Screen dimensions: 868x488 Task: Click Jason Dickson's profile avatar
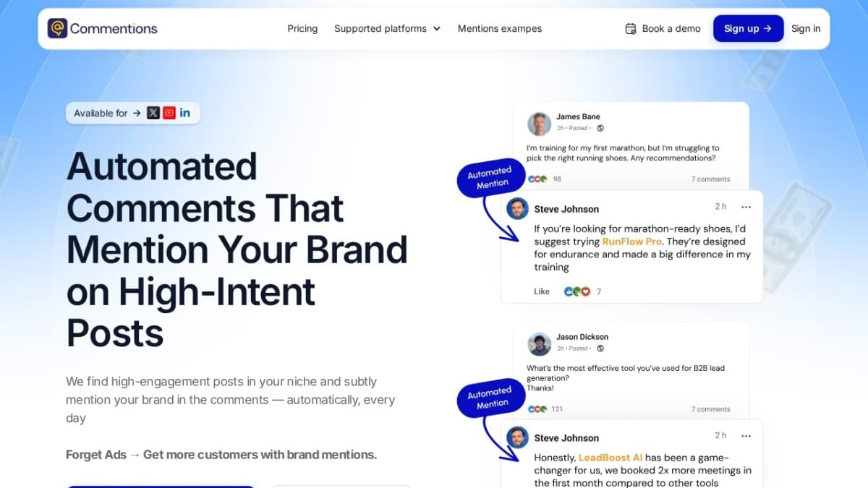(x=539, y=344)
